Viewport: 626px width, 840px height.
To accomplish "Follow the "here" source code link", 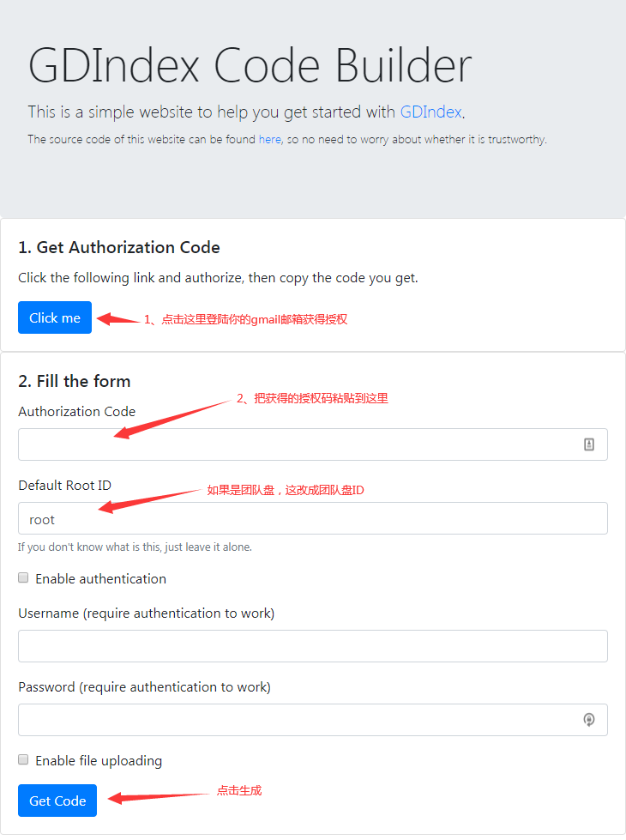I will pyautogui.click(x=269, y=139).
